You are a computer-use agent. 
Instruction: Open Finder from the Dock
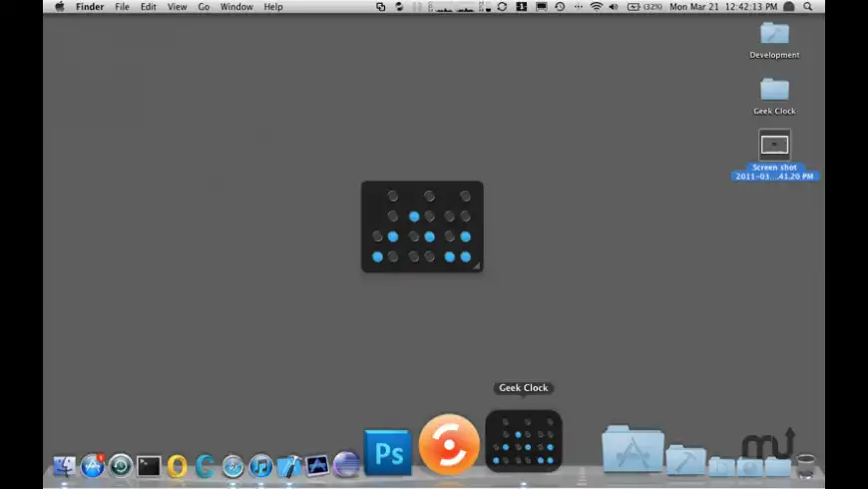[x=64, y=466]
